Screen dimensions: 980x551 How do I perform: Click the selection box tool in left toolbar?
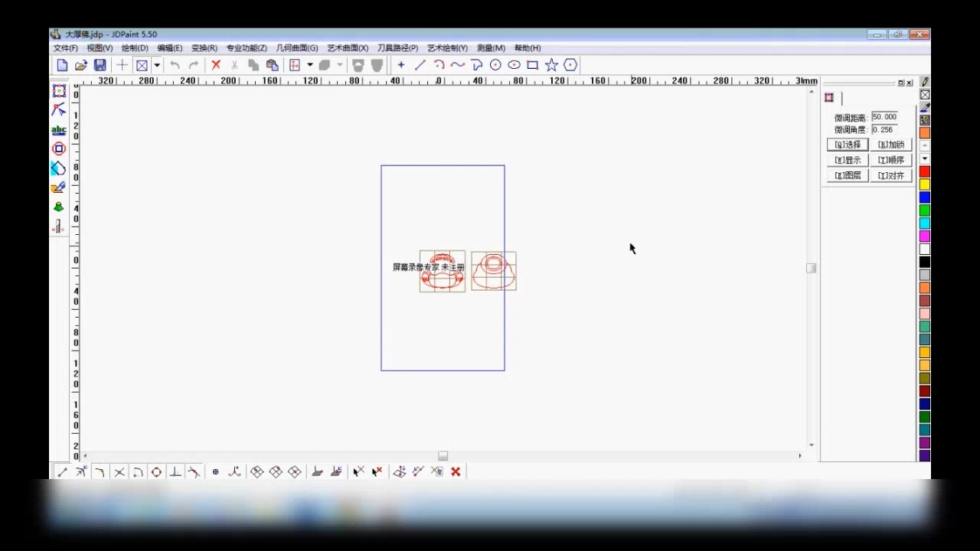coord(59,91)
